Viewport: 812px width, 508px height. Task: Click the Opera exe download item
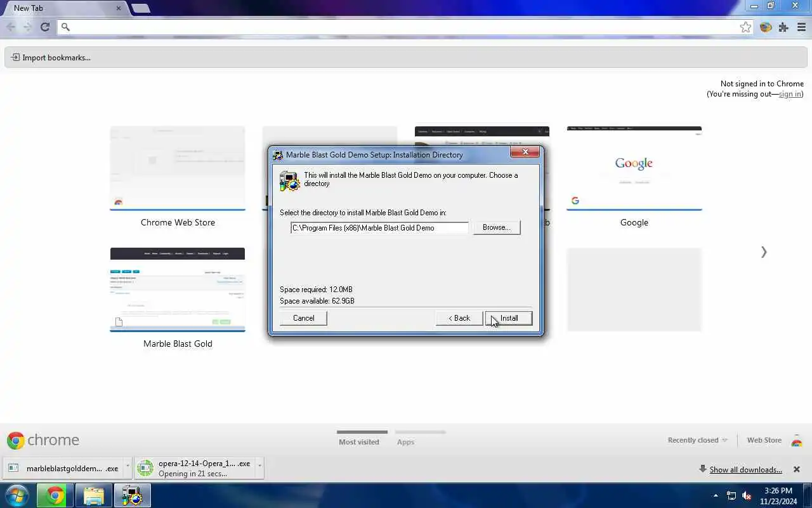point(193,468)
